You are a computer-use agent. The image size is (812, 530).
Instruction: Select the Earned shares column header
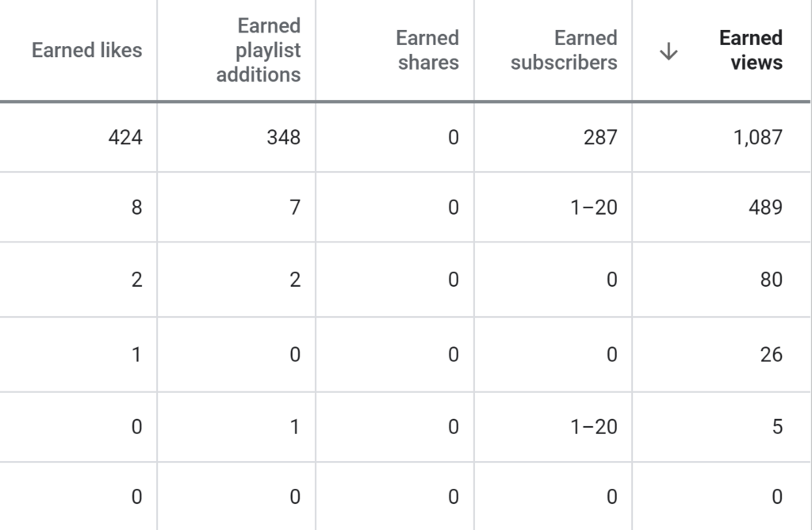[427, 50]
